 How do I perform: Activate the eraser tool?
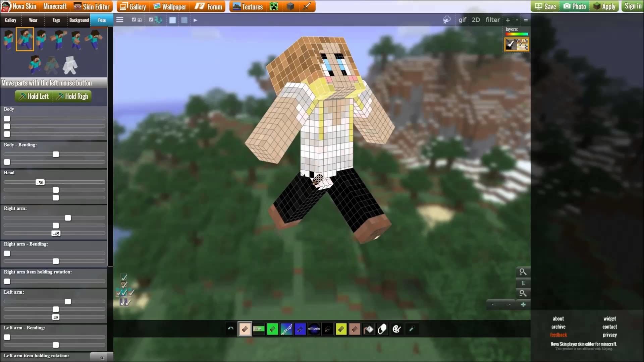tap(382, 329)
